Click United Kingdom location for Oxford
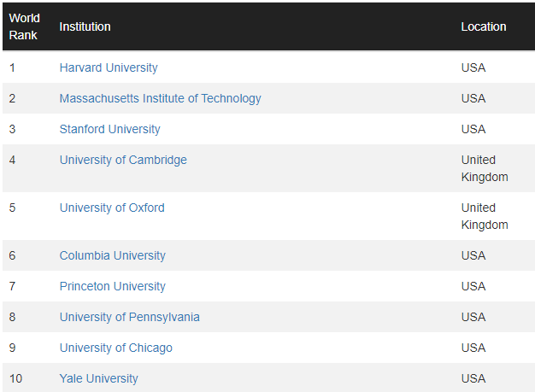This screenshot has width=535, height=392. tap(485, 216)
